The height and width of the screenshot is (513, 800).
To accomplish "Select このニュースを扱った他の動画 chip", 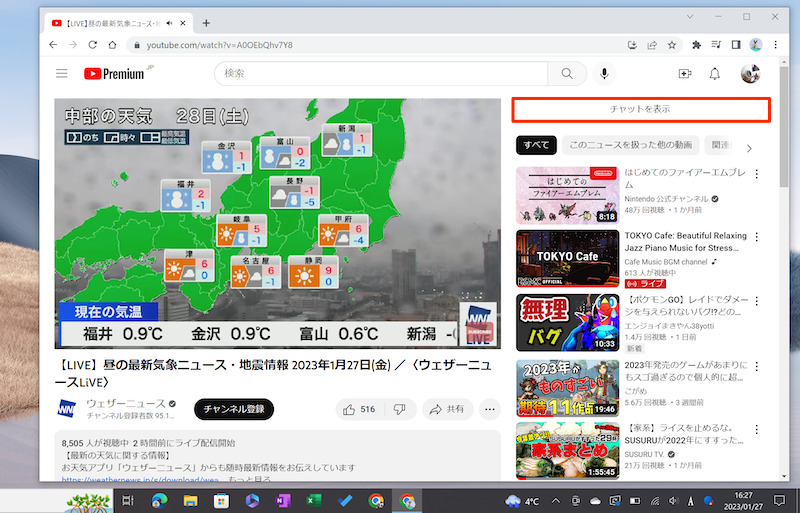I will [630, 145].
